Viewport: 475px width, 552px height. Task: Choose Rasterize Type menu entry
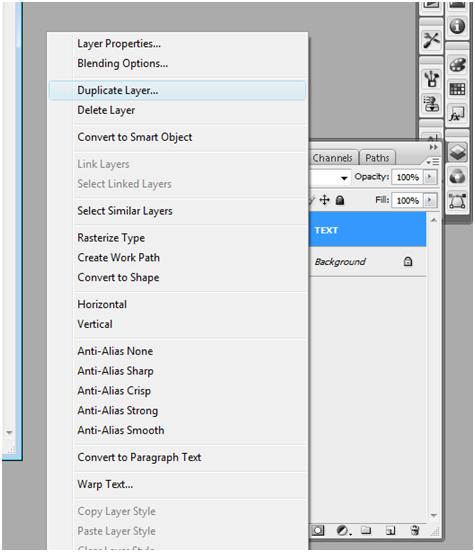[177, 238]
